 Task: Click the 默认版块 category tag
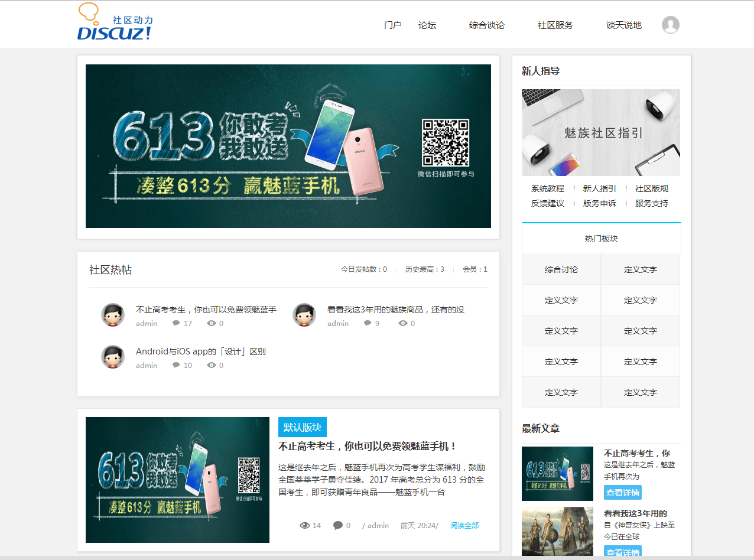point(303,427)
